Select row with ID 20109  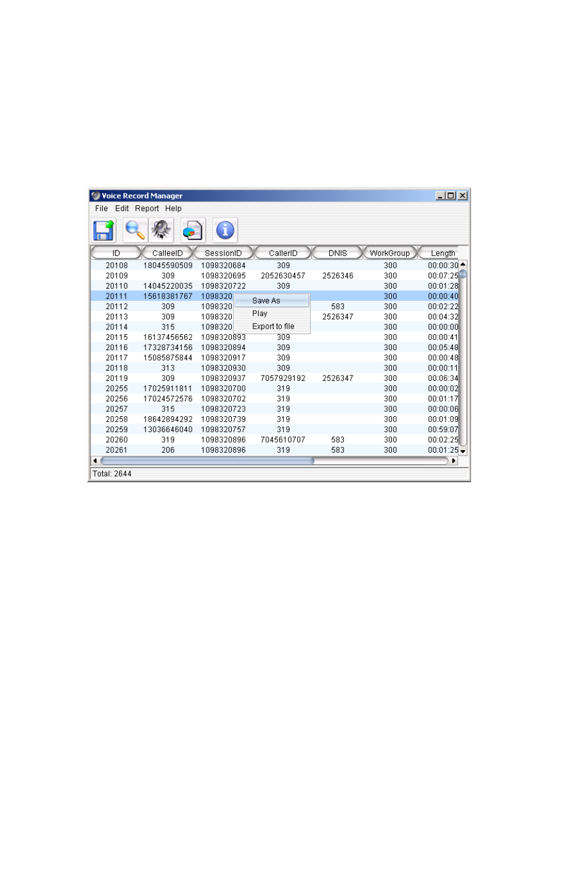(x=275, y=276)
